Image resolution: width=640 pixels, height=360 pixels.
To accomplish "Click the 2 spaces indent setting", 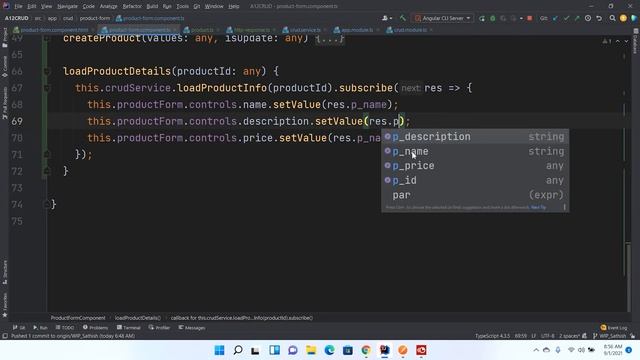I will coord(569,336).
